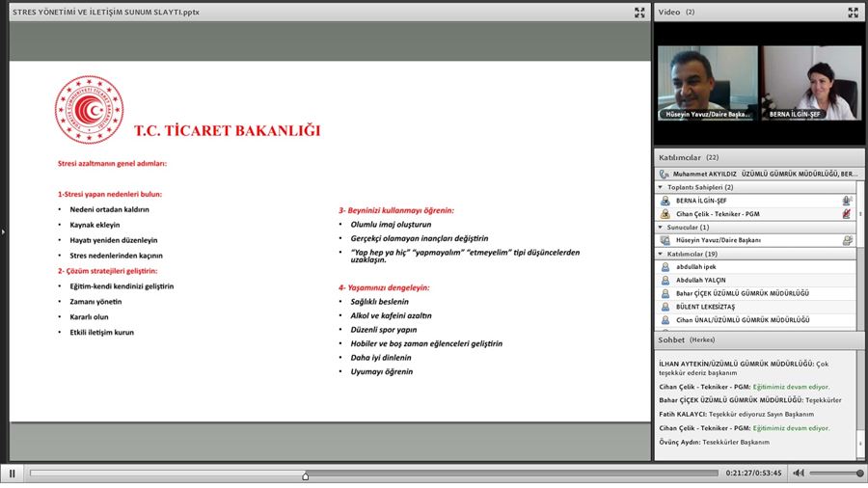
Task: Adjust the volume slider knob
Action: click(859, 474)
